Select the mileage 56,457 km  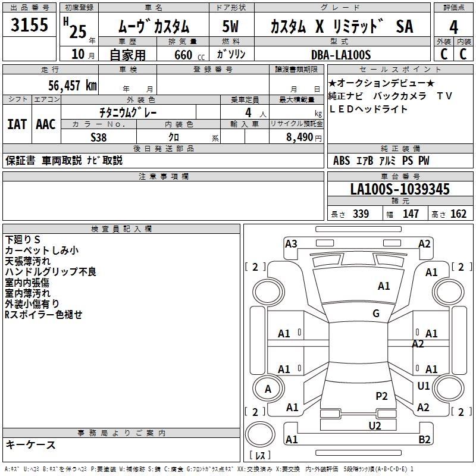pyautogui.click(x=73, y=86)
